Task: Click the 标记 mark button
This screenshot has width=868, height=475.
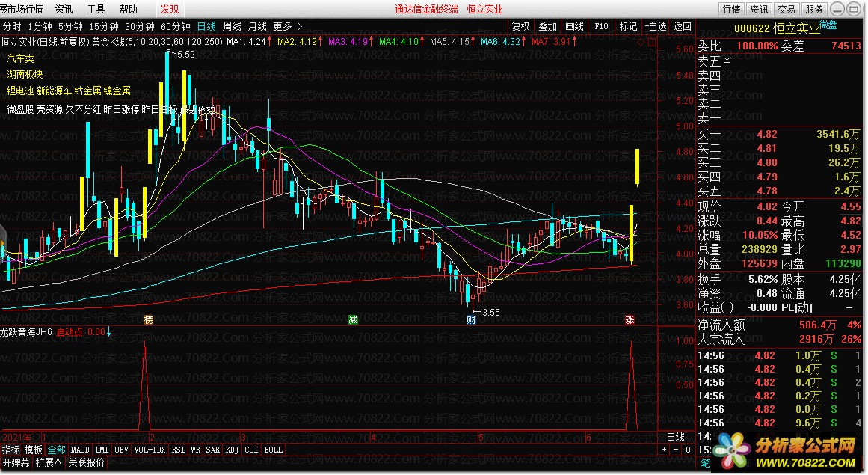Action: (x=628, y=26)
